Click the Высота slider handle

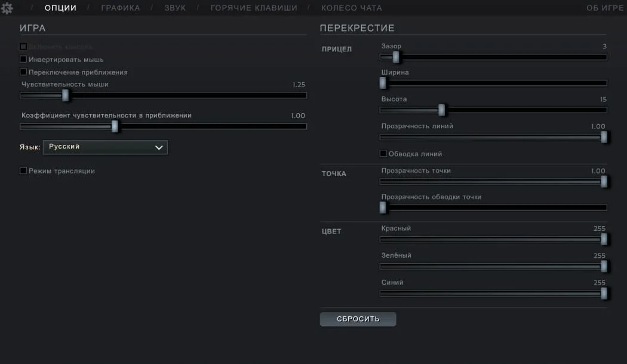(441, 110)
